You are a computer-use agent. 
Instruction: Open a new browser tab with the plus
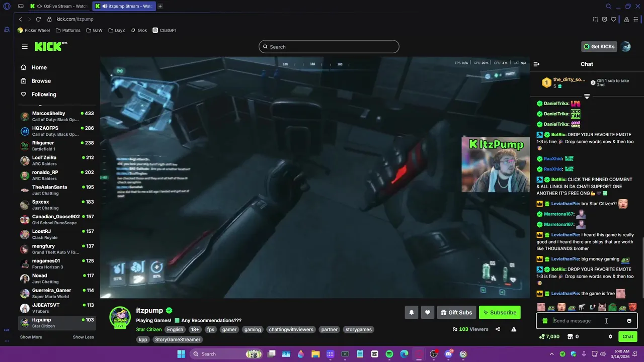tap(160, 6)
